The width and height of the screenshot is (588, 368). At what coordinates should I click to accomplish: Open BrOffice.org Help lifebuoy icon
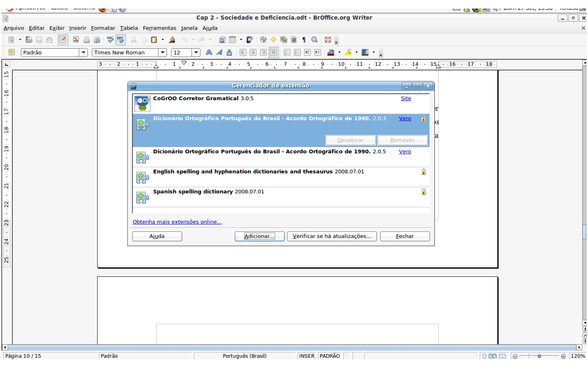(328, 40)
